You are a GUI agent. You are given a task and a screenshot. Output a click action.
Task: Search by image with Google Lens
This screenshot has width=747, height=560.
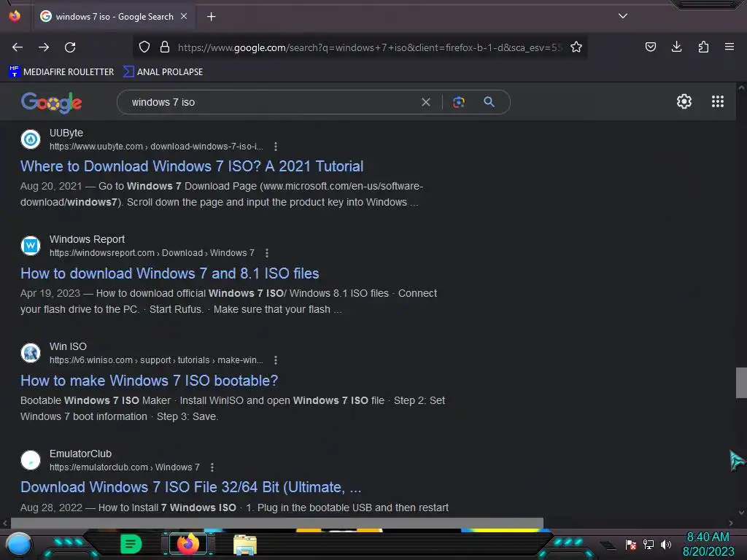[459, 102]
